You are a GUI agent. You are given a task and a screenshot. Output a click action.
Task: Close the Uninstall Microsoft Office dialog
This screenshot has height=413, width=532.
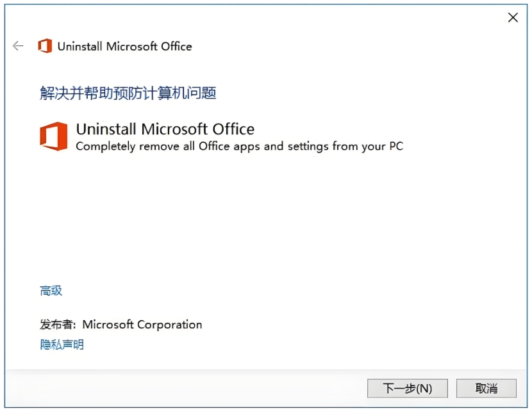(x=513, y=18)
